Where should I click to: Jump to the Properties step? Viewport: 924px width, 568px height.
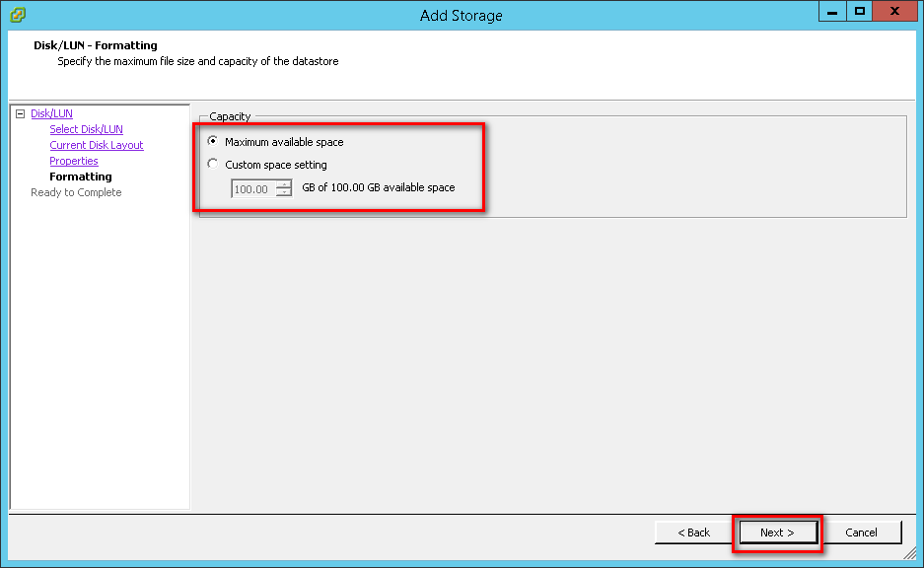pyautogui.click(x=74, y=162)
